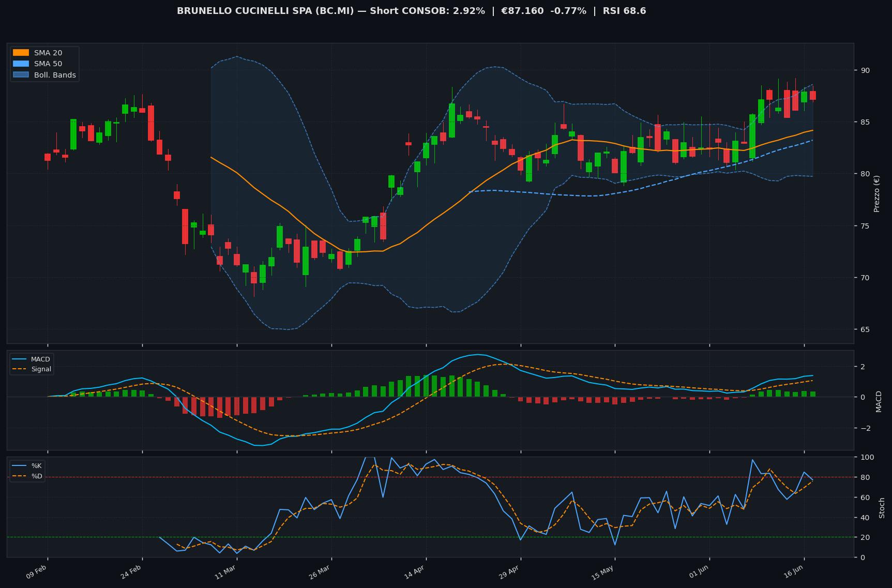
Task: Click the "100" tick on the Stoch axis
Action: tap(866, 457)
